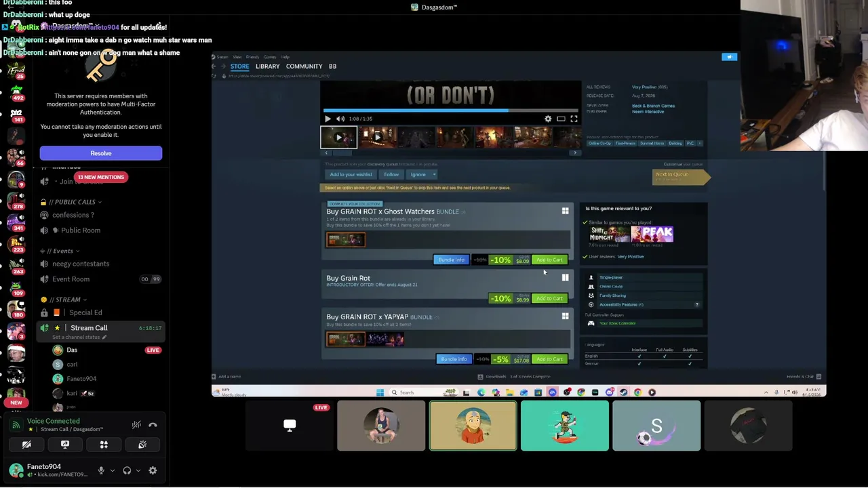
Task: Toggle Discord noise suppression icon
Action: [x=136, y=425]
